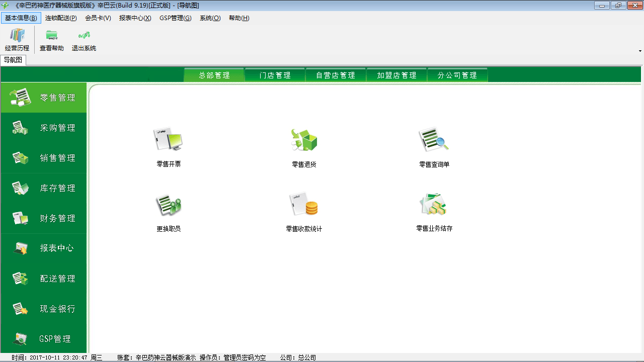Open the 零售开票 retail invoicing icon
The height and width of the screenshot is (362, 644).
[x=168, y=140]
